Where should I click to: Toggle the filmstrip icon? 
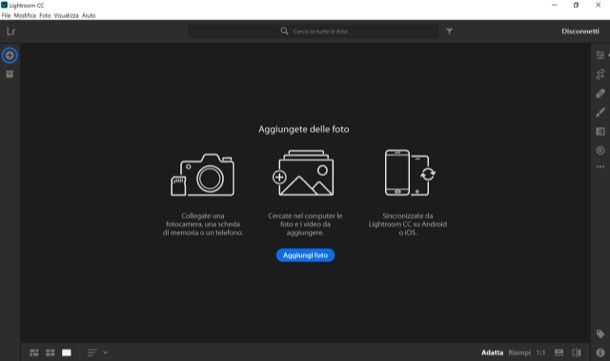pyautogui.click(x=559, y=352)
